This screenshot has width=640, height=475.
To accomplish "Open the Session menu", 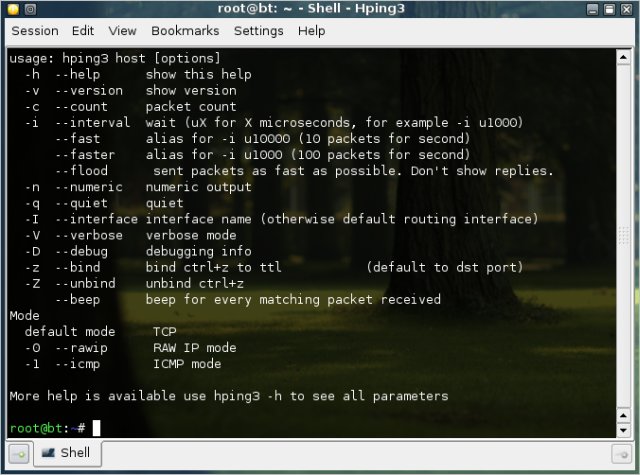I will pos(35,31).
